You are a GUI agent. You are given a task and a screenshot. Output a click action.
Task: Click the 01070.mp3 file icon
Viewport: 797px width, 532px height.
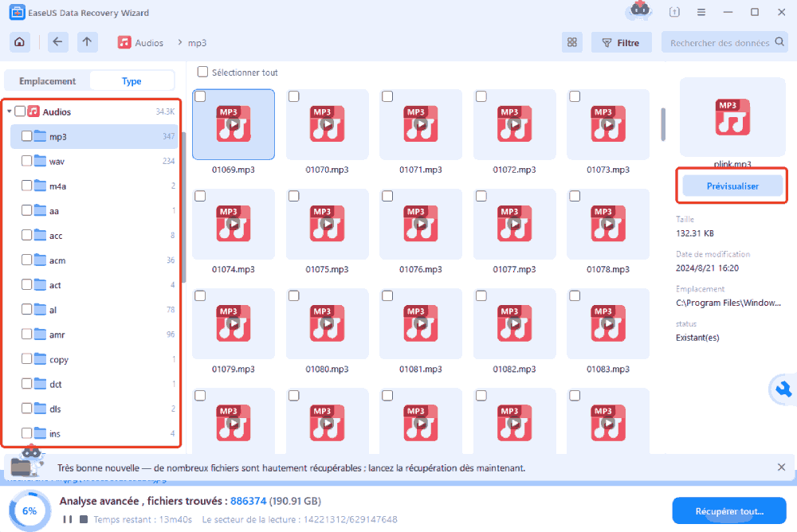click(x=327, y=124)
